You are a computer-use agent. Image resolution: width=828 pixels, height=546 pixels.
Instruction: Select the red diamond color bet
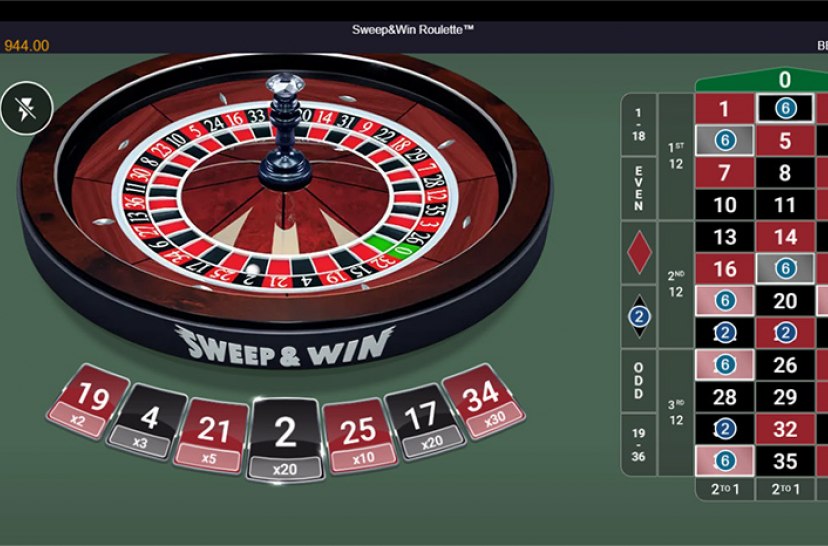[639, 252]
